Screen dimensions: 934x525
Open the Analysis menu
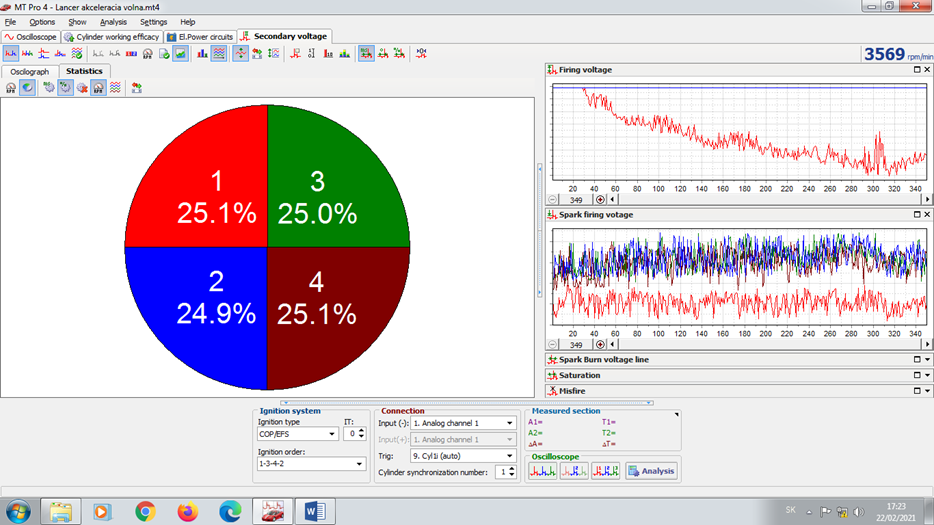[x=113, y=22]
